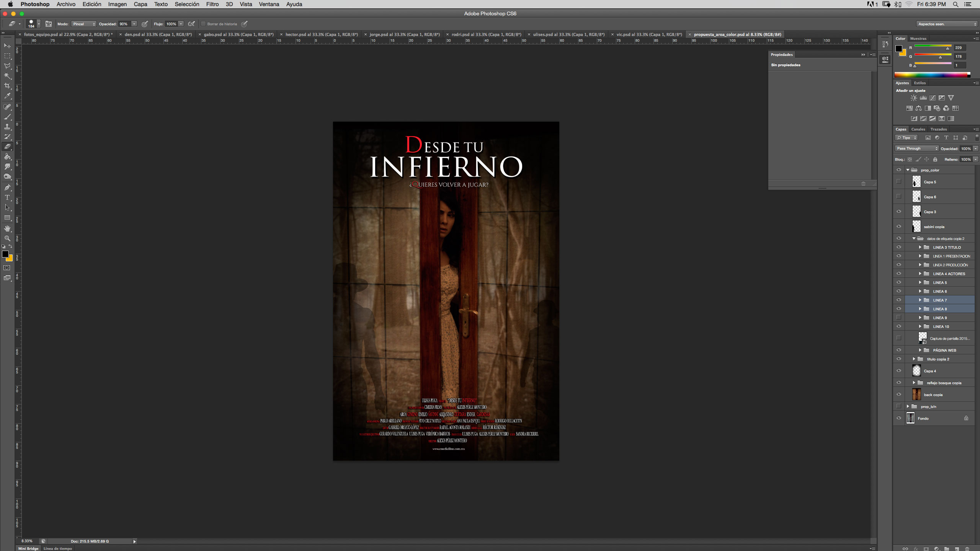Collapse the prop_color group
Image resolution: width=980 pixels, height=551 pixels.
[908, 170]
